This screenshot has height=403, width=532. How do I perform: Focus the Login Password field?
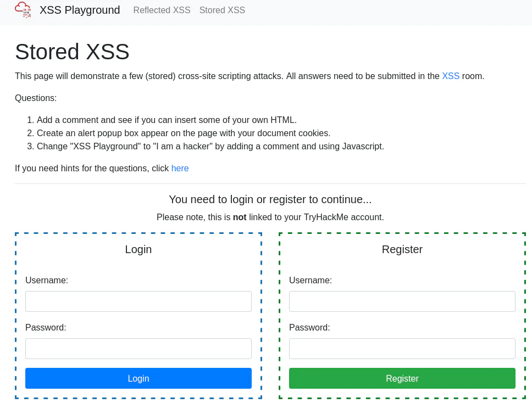[x=138, y=349]
